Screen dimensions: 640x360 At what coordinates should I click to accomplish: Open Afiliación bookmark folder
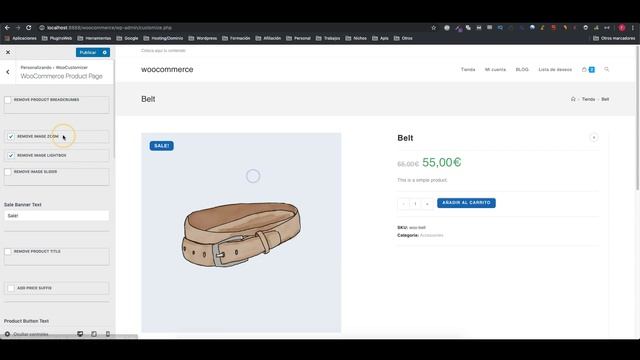(x=268, y=38)
